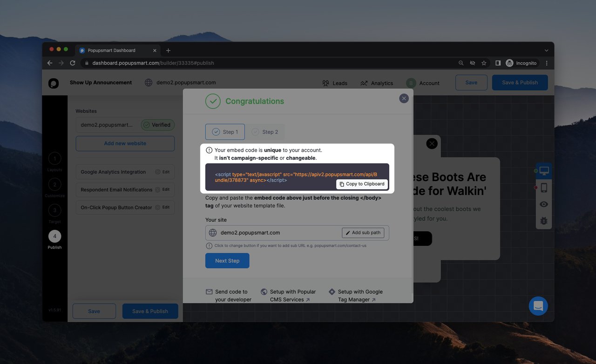Click the crossed-out eye tracking icon
This screenshot has height=364, width=596.
pyautogui.click(x=473, y=63)
